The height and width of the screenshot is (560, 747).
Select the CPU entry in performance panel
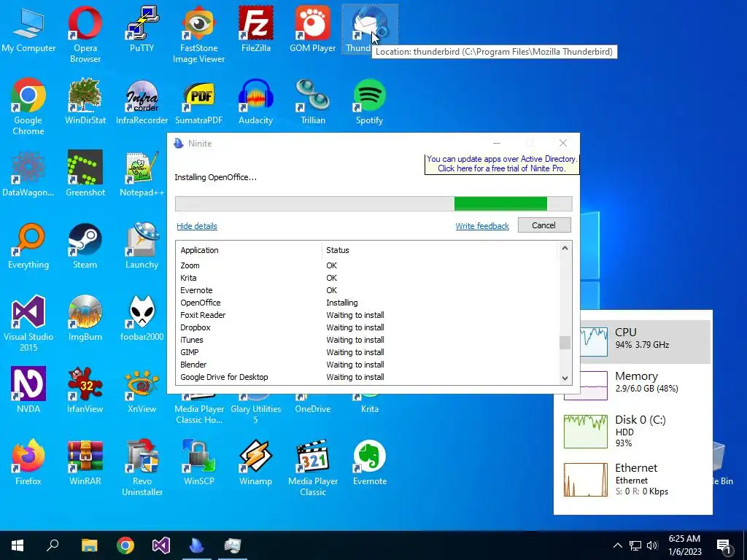coord(645,341)
